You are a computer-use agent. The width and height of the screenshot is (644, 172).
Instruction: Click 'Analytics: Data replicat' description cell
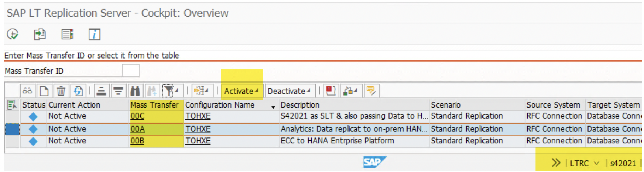click(x=354, y=129)
